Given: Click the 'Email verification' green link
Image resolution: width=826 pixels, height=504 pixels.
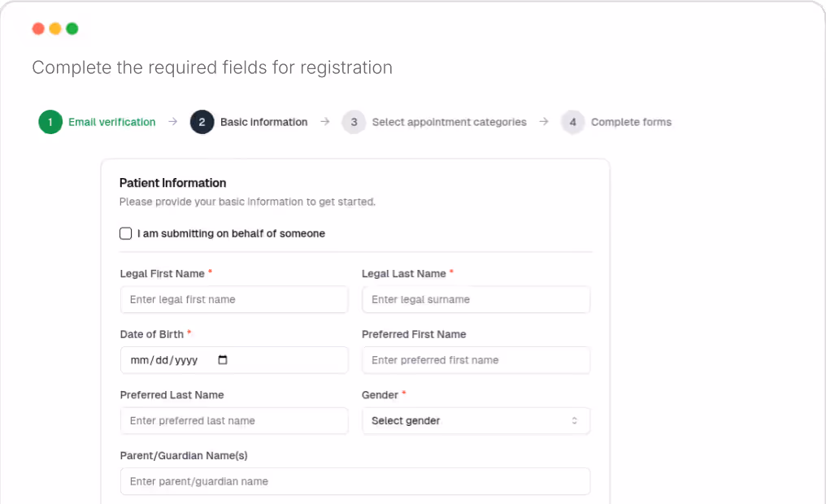Looking at the screenshot, I should coord(111,121).
